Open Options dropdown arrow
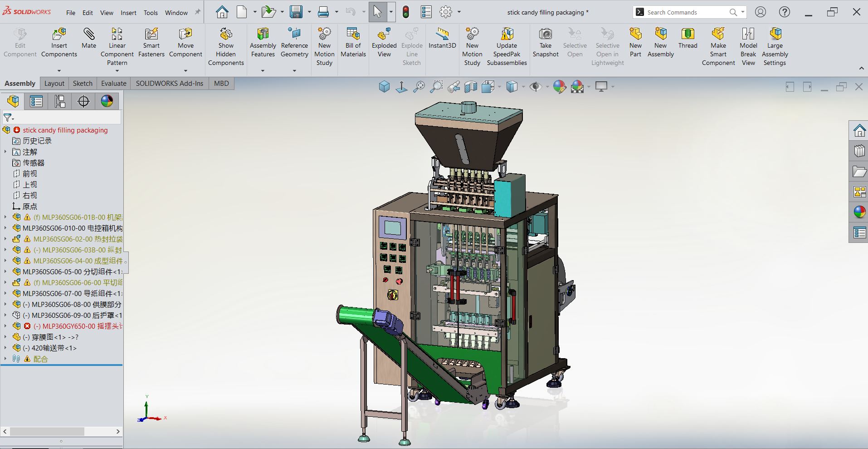Screen dimensions: 868x449 click(459, 12)
